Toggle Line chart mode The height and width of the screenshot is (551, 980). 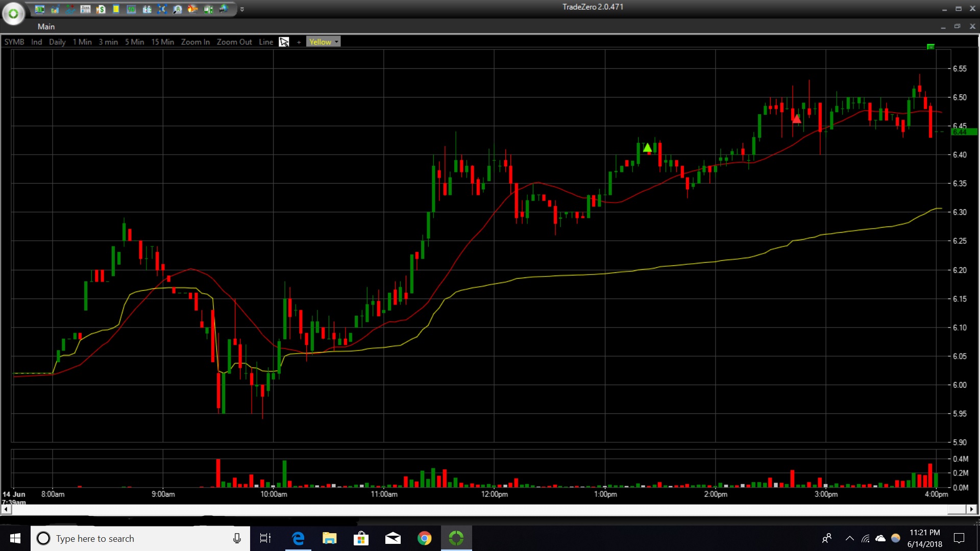(x=265, y=42)
